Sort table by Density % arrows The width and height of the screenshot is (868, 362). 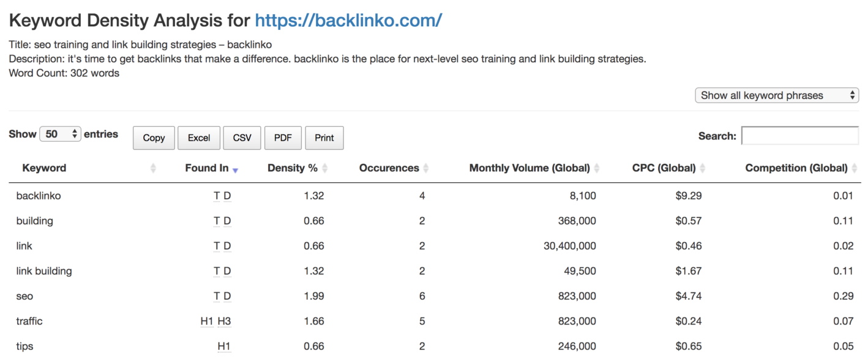325,168
